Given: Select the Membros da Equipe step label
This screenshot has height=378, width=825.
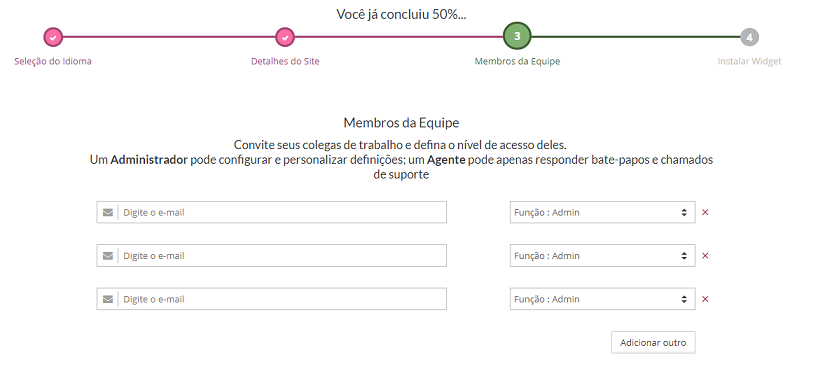Looking at the screenshot, I should pyautogui.click(x=517, y=61).
